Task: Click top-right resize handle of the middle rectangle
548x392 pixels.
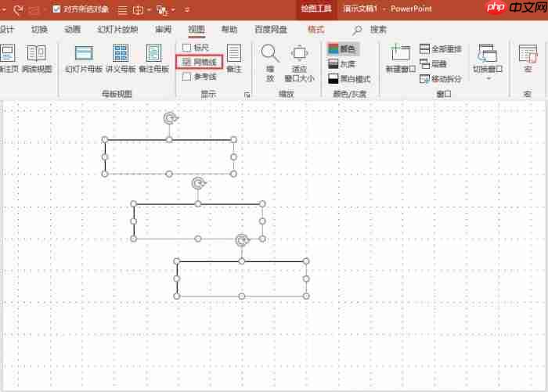Action: coord(262,203)
